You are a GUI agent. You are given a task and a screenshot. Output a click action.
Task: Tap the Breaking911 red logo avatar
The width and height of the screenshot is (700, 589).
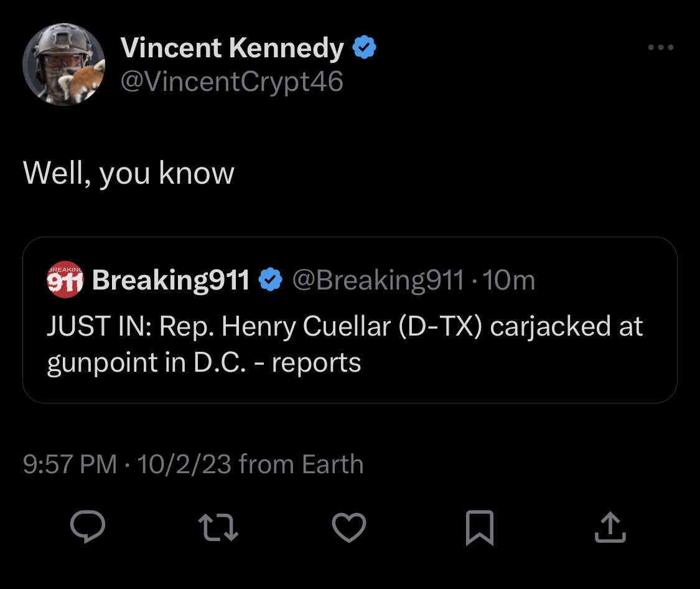[x=65, y=280]
